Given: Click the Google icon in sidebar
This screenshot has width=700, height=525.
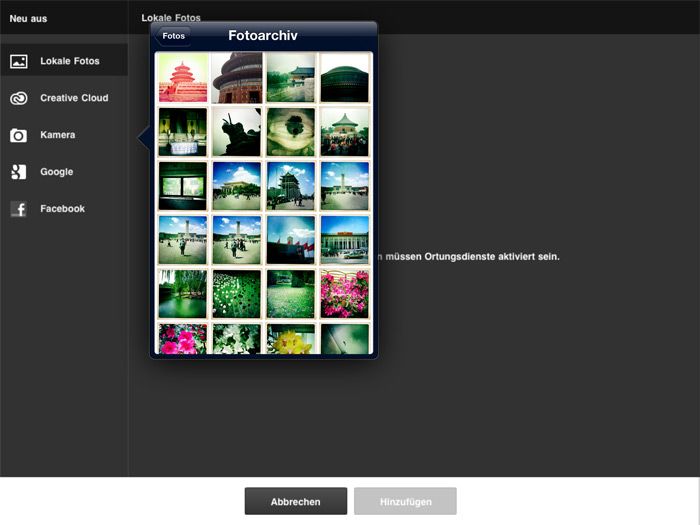Looking at the screenshot, I should coord(18,172).
